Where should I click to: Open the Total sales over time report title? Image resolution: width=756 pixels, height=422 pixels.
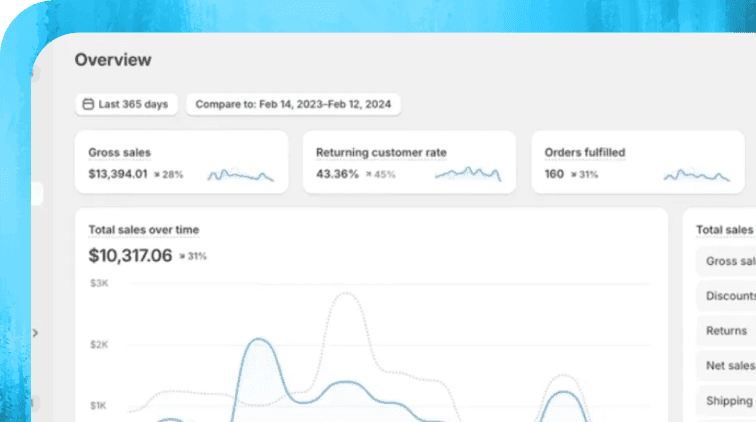[x=143, y=230]
